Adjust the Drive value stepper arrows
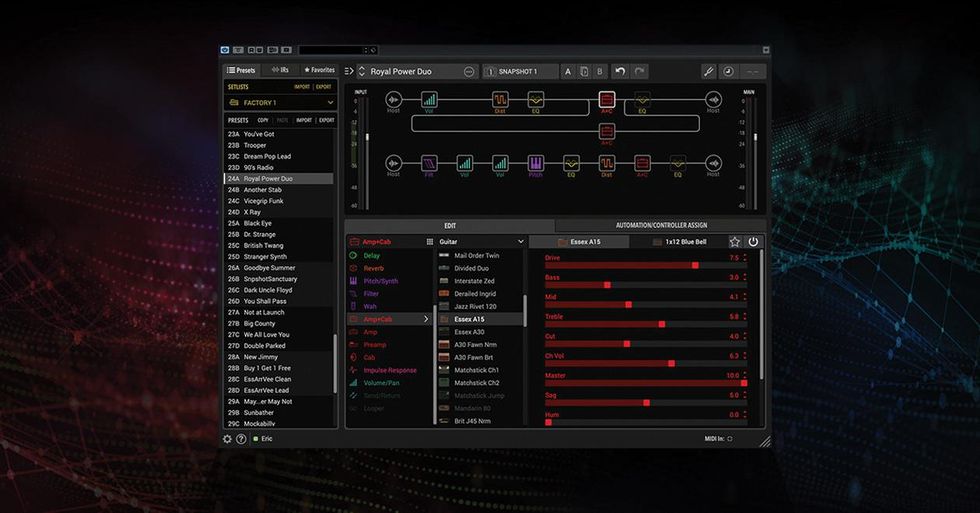This screenshot has width=980, height=513. click(x=745, y=257)
